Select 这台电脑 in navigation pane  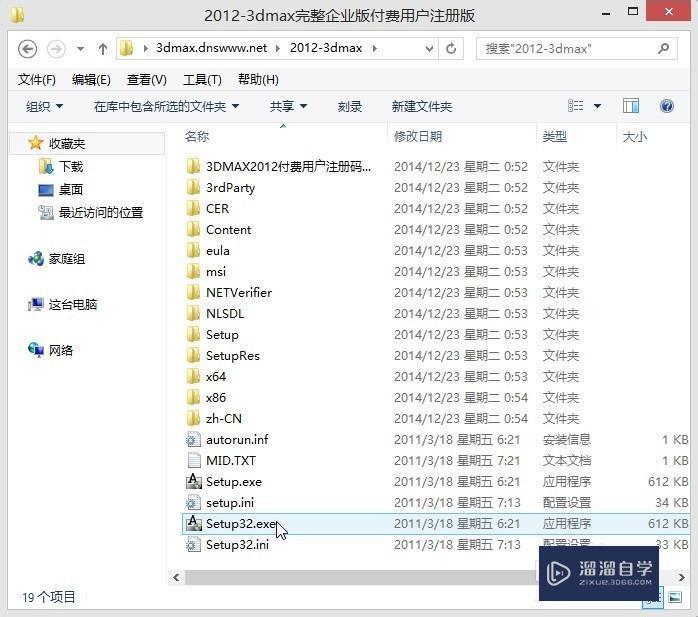[x=73, y=304]
